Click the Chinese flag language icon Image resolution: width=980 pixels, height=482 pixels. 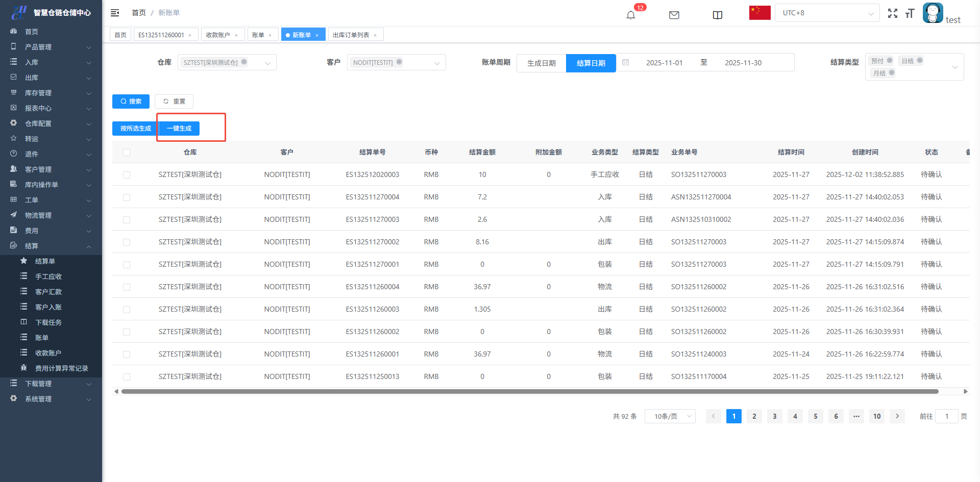click(x=759, y=13)
